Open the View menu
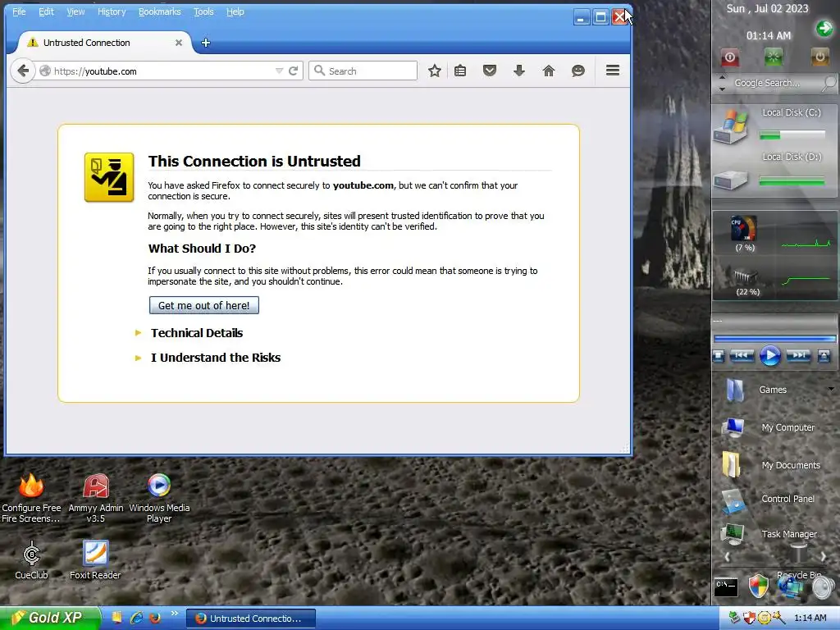 pyautogui.click(x=75, y=11)
